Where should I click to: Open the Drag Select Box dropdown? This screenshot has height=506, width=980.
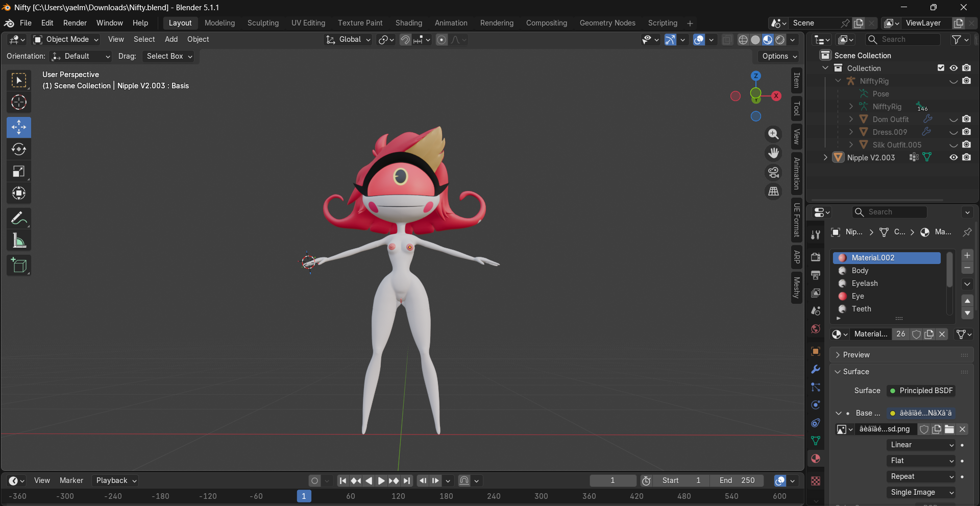[169, 56]
